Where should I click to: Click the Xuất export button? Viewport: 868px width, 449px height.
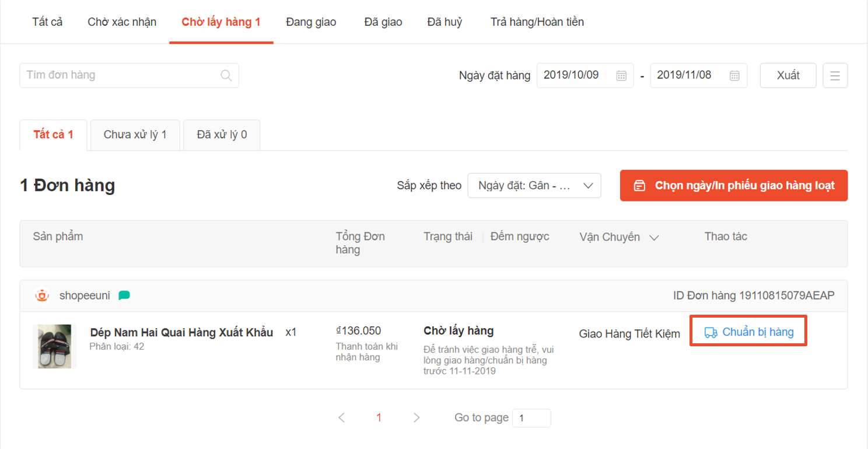tap(787, 75)
